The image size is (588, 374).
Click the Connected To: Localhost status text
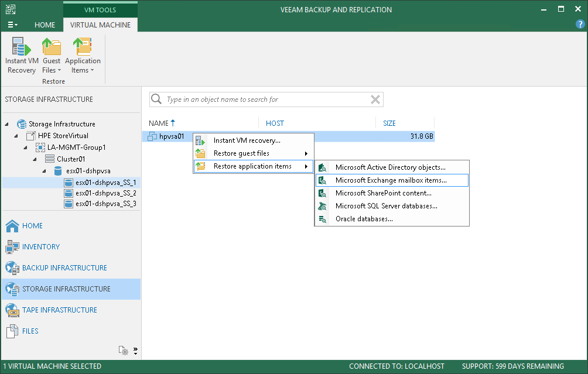point(396,366)
